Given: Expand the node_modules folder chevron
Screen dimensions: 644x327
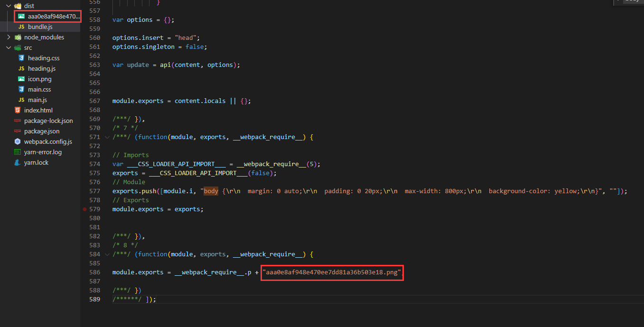Looking at the screenshot, I should (9, 37).
